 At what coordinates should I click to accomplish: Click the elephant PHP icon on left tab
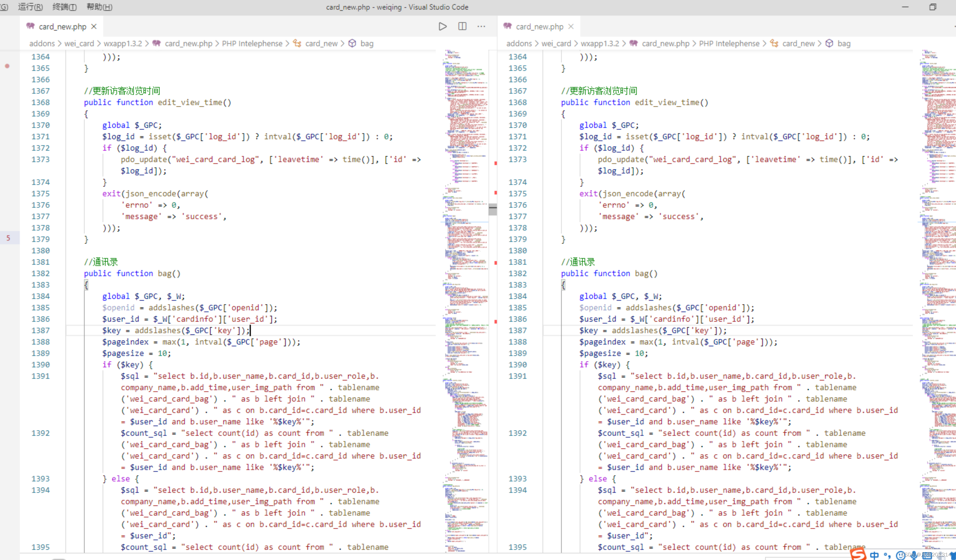[30, 26]
